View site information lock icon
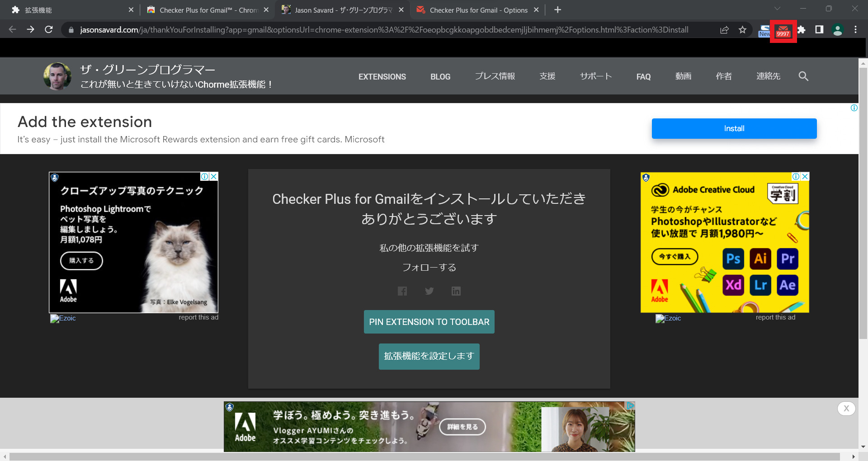This screenshot has height=461, width=868. [x=71, y=30]
